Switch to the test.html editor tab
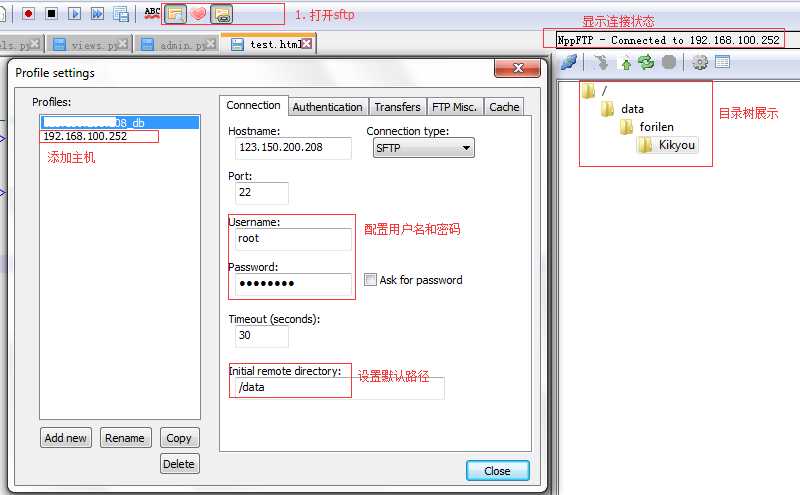The image size is (800, 495). (269, 44)
